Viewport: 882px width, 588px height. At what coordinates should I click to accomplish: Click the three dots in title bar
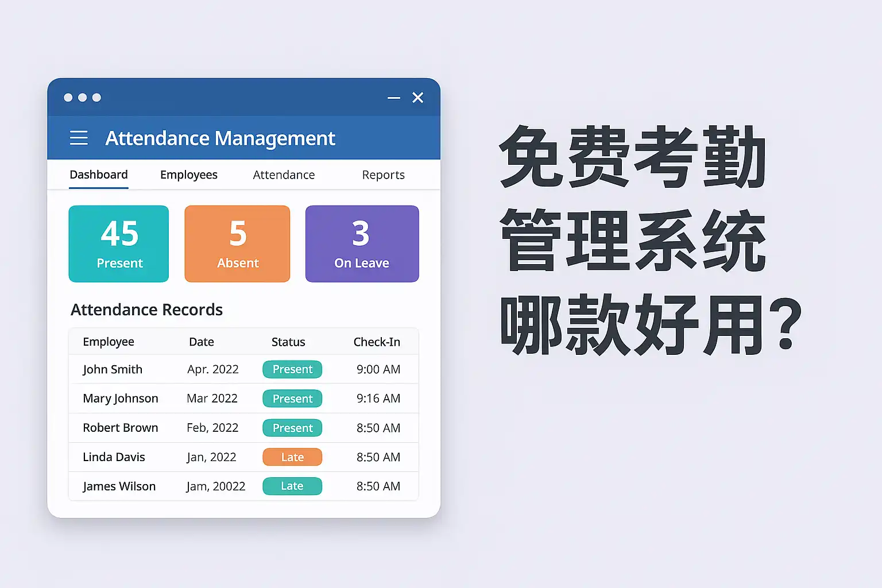coord(83,98)
